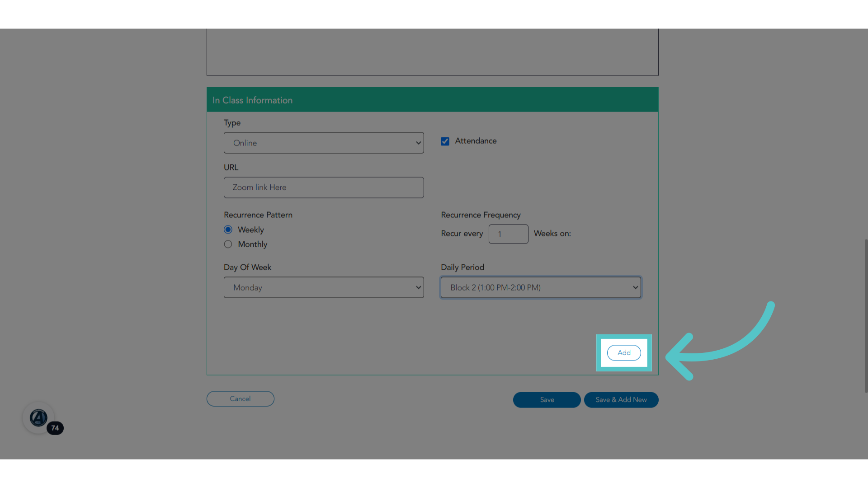Select the Monthly recurrence radio button
This screenshot has width=868, height=488.
tap(228, 244)
